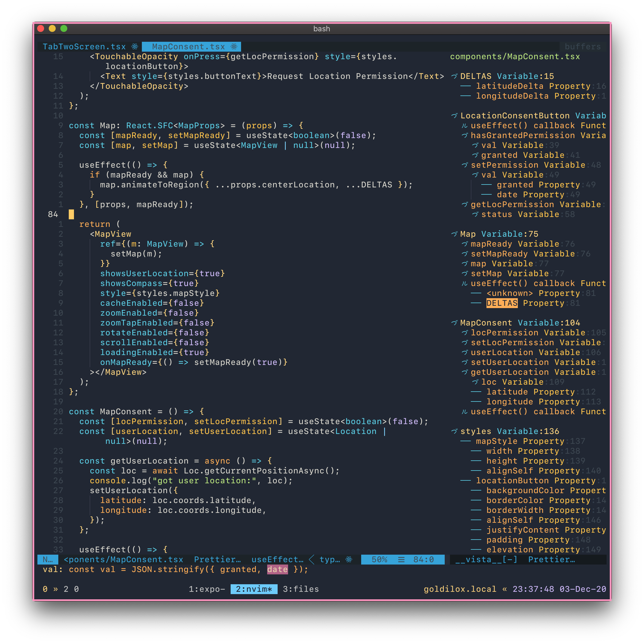644x644 pixels.
Task: Click variable icon next to styles Variable
Action: 454,431
